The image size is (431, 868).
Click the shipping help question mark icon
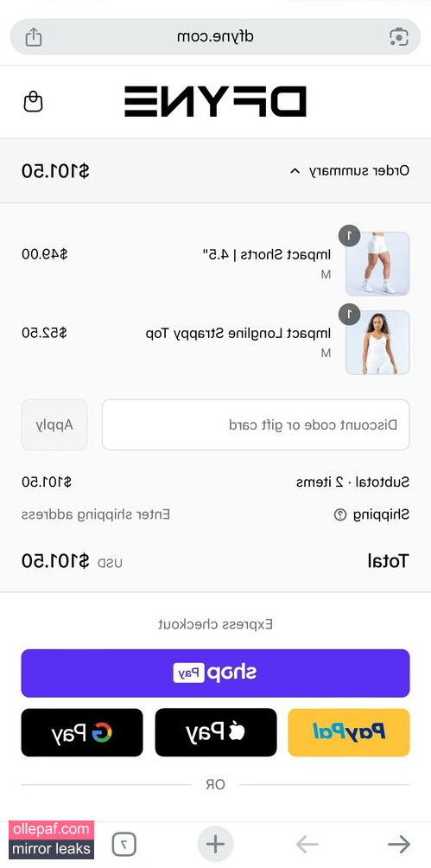339,514
